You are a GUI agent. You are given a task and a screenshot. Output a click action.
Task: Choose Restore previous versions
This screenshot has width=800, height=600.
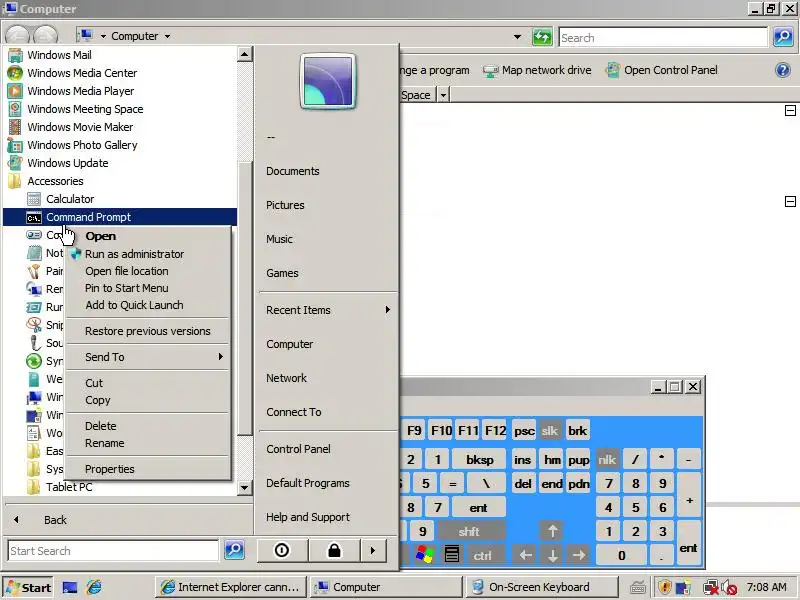coord(147,331)
